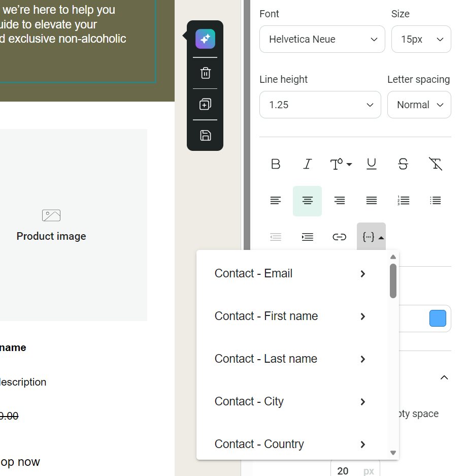Screen dimensions: 466x476
Task: Toggle bold text formatting
Action: [275, 164]
